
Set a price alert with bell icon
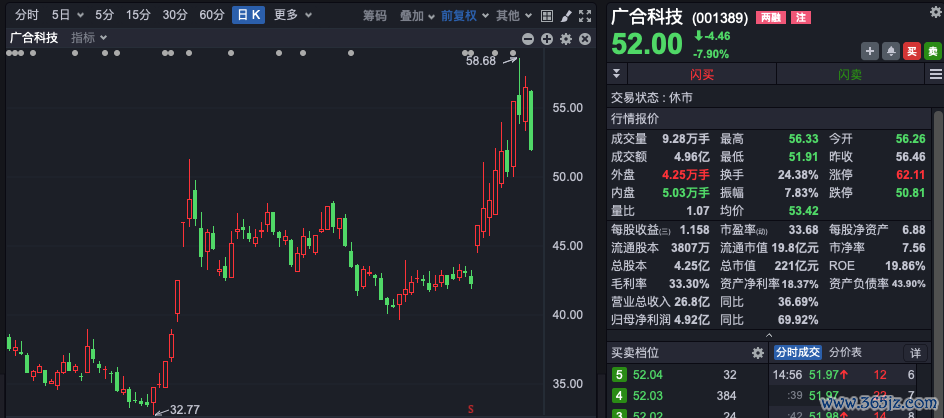coord(890,51)
